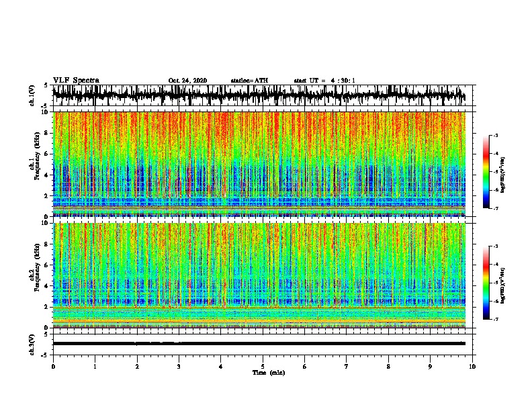
Task: Click the time axis tick label "0"
Action: point(53,367)
